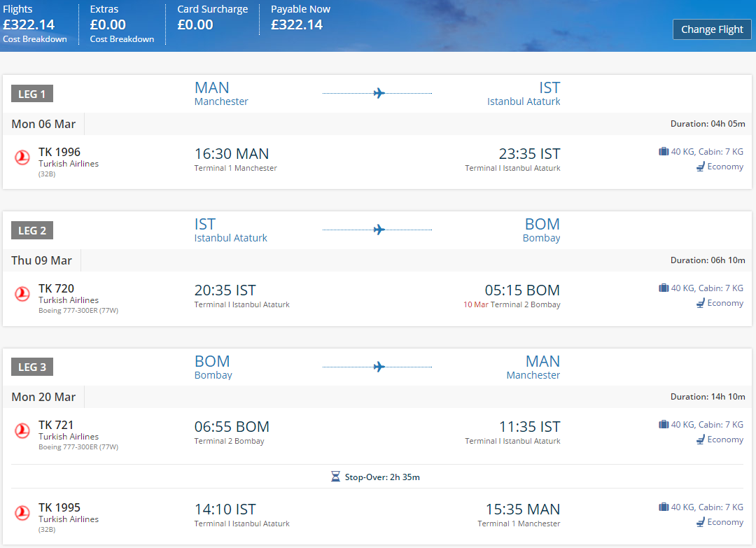
Task: Click luggage icon on TK 1996 row
Action: click(x=664, y=151)
